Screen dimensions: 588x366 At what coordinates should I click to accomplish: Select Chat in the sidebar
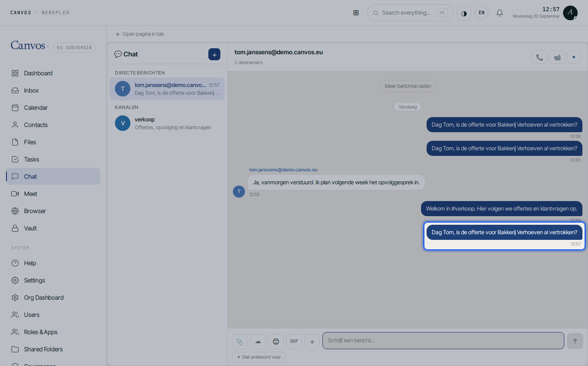(x=53, y=177)
